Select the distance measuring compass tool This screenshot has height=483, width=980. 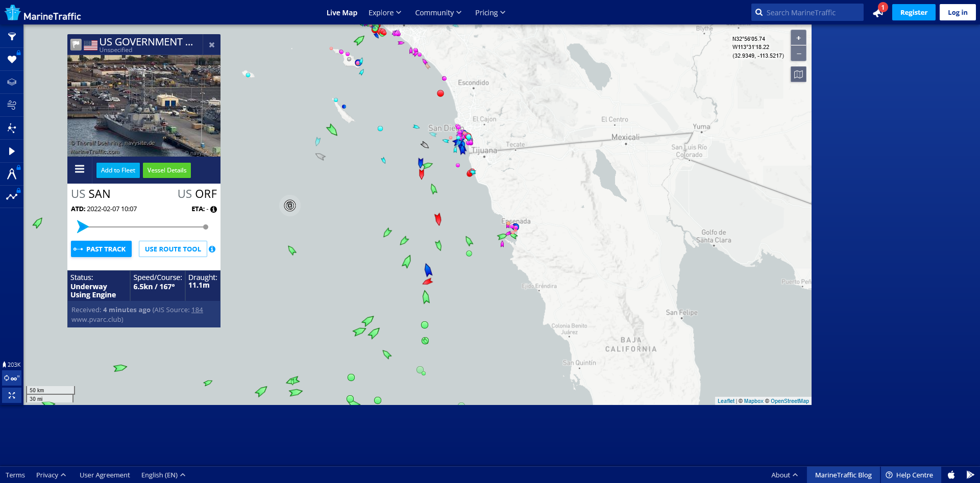click(12, 174)
